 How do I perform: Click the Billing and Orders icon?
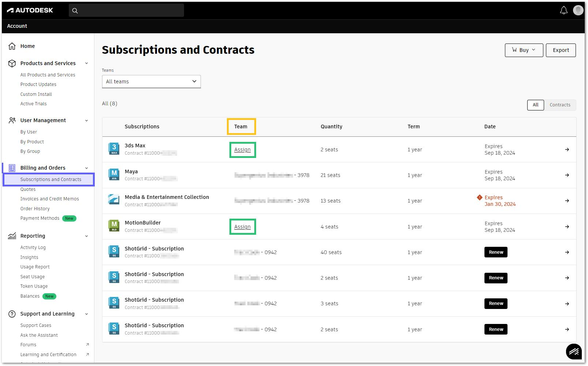[12, 168]
